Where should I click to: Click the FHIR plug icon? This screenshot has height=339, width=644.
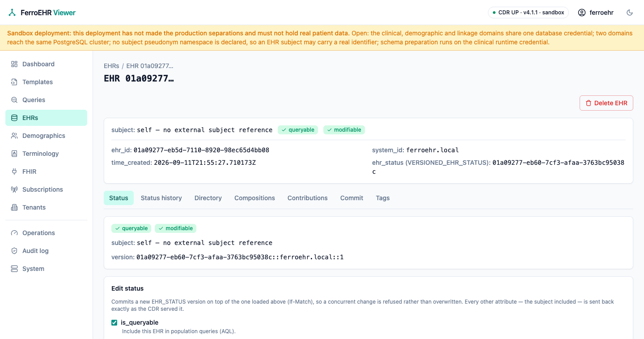point(14,172)
